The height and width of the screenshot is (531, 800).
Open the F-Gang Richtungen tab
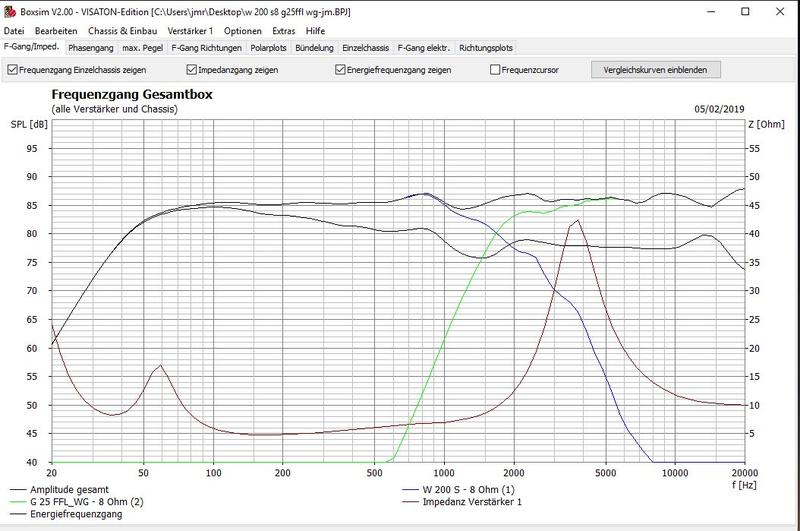point(207,48)
